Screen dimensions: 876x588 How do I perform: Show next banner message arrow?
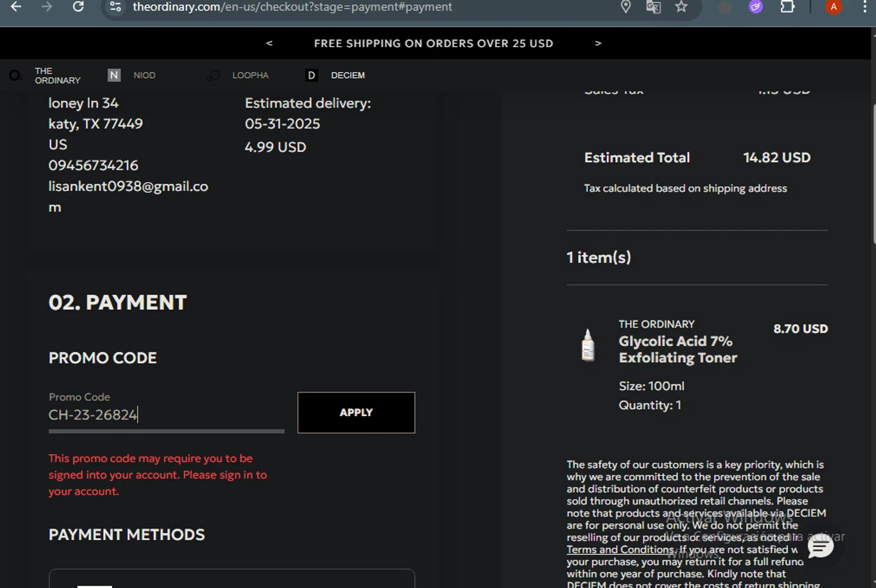click(x=598, y=43)
